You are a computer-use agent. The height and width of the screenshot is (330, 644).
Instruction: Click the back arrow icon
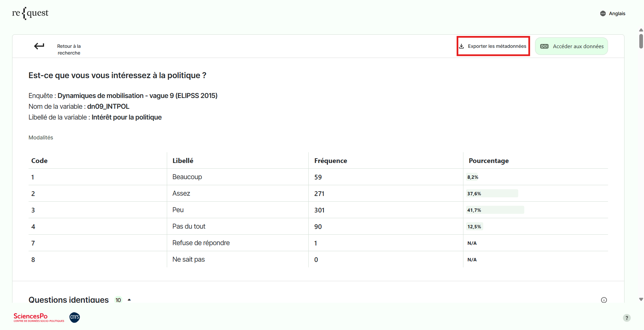tap(39, 46)
